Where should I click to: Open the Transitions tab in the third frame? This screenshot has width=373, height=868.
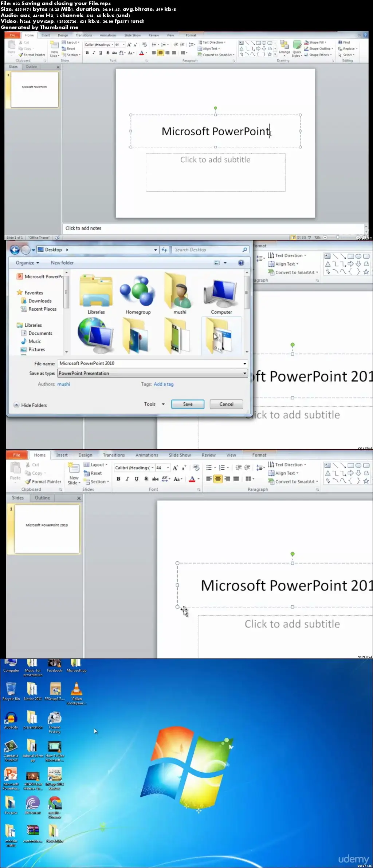(114, 455)
